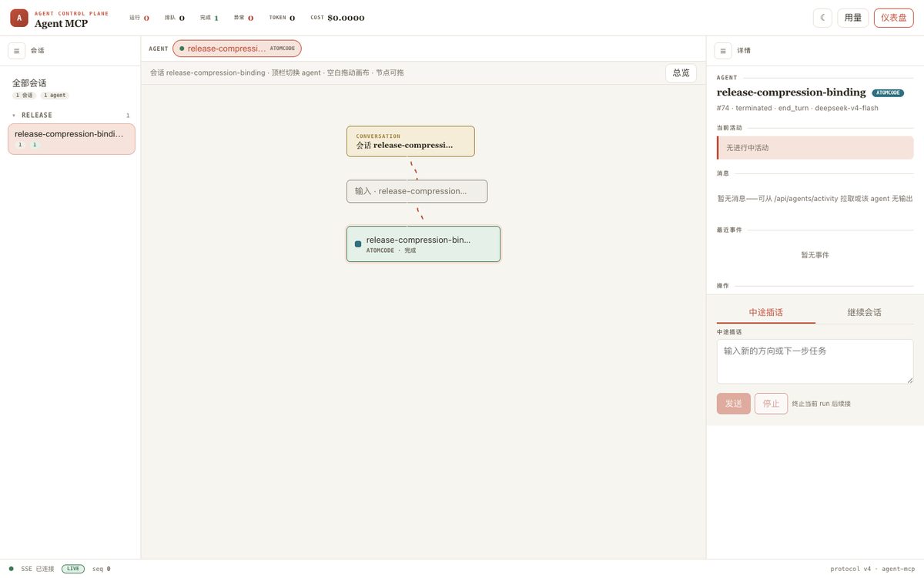Click 暂无事件 text in recent events
Image resolution: width=924 pixels, height=578 pixels.
(815, 254)
